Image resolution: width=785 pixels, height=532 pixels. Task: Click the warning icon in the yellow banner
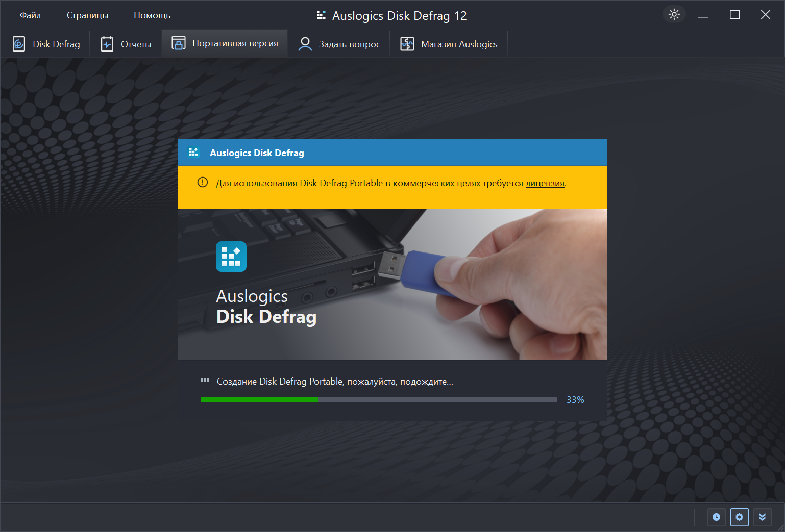(x=203, y=182)
